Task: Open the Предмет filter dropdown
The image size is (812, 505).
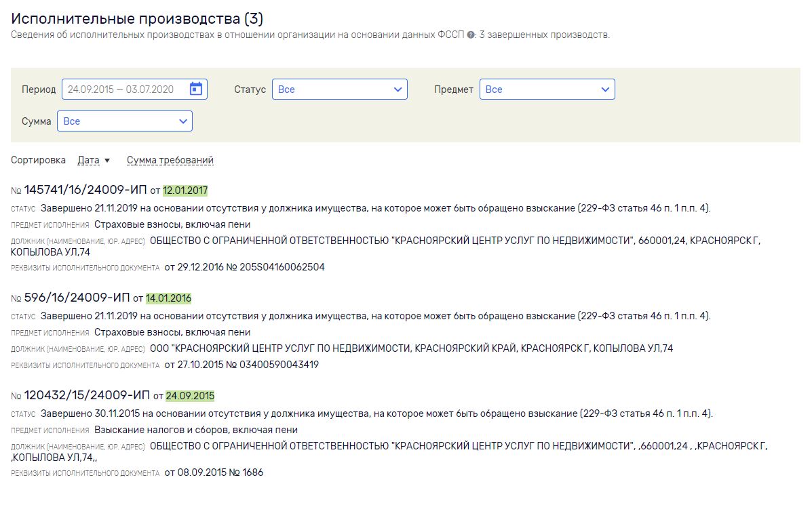Action: (547, 89)
